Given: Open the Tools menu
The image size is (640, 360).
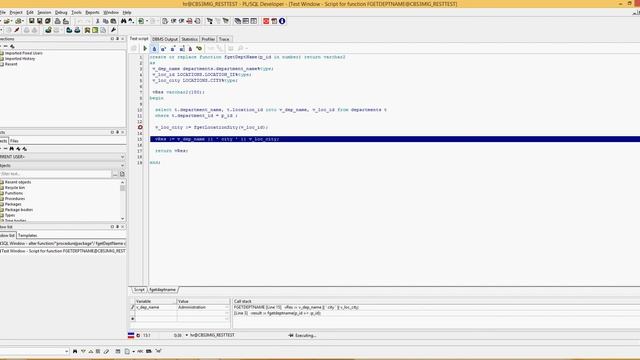Looking at the screenshot, I should point(76,13).
